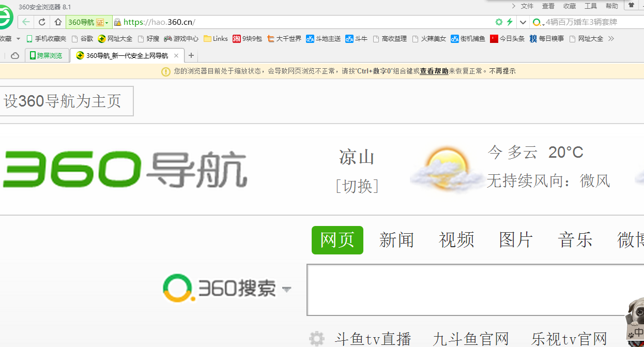
Task: Open the 收藏 menu
Action: 570,6
